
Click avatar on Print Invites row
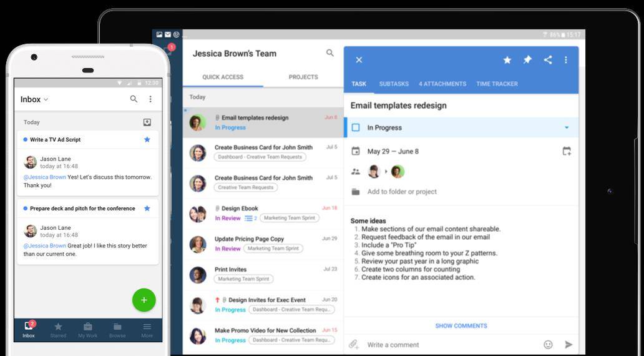(198, 275)
